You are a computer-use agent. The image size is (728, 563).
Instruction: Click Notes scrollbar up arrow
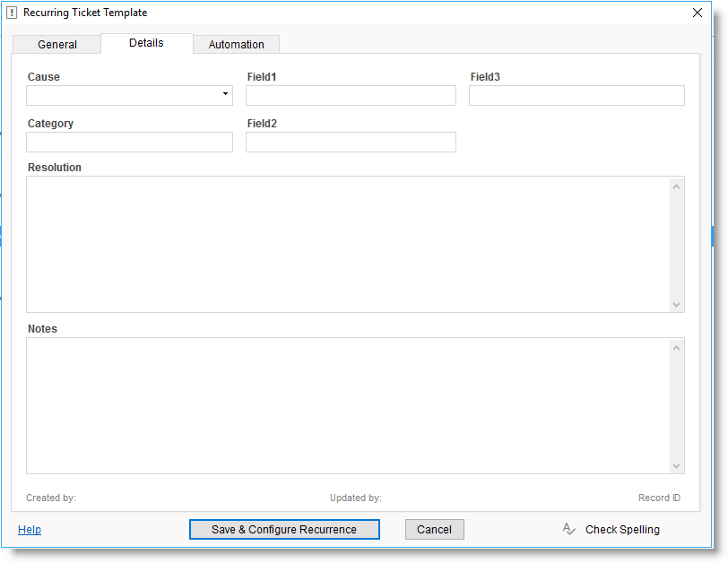tap(677, 347)
